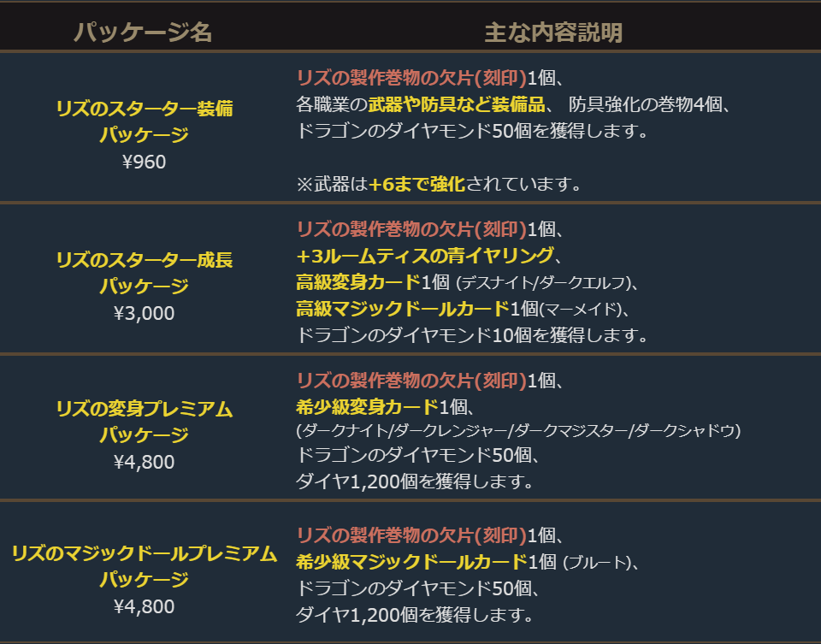Click the パッケージ名 column header
This screenshot has height=644, width=821.
143,32
